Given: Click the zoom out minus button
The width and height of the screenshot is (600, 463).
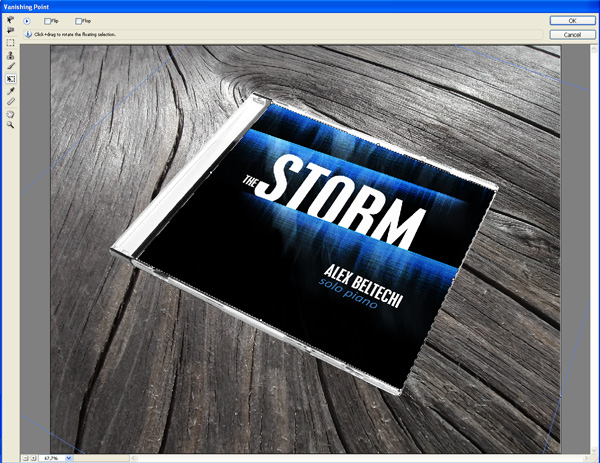Looking at the screenshot, I should click(x=25, y=458).
